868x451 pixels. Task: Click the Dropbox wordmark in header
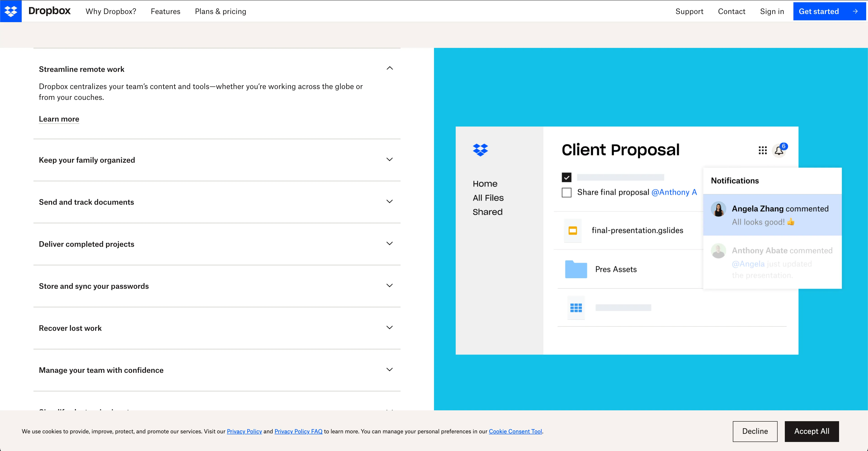coord(49,11)
